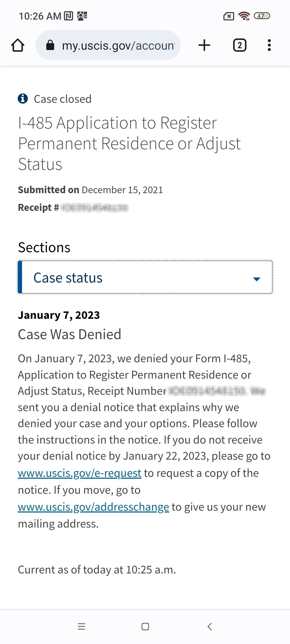Click the Case status dropdown arrow
This screenshot has width=290, height=644.
tap(257, 279)
